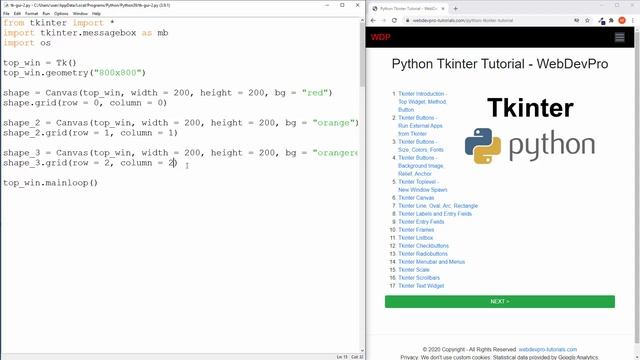Open the webdevpro-tutorials.com footer link

tap(547, 349)
